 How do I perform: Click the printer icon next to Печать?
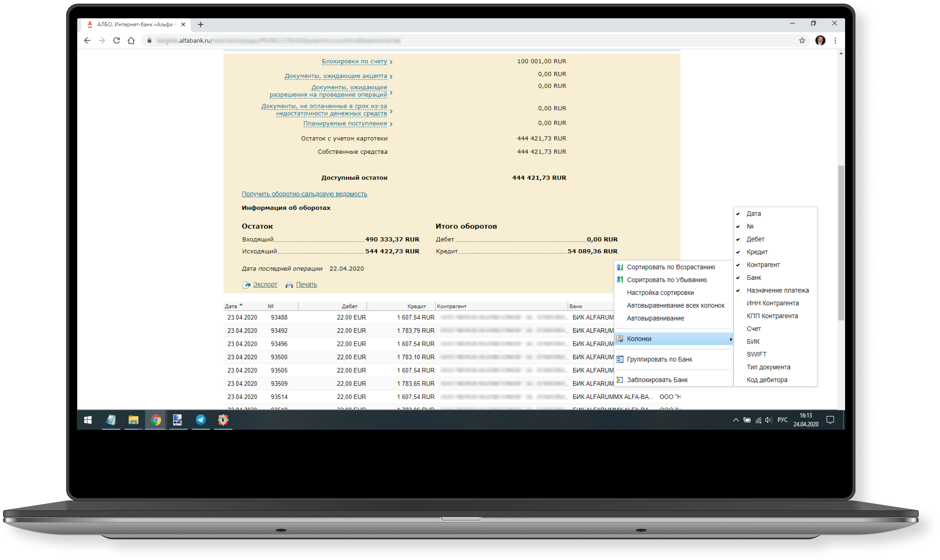[x=289, y=285]
